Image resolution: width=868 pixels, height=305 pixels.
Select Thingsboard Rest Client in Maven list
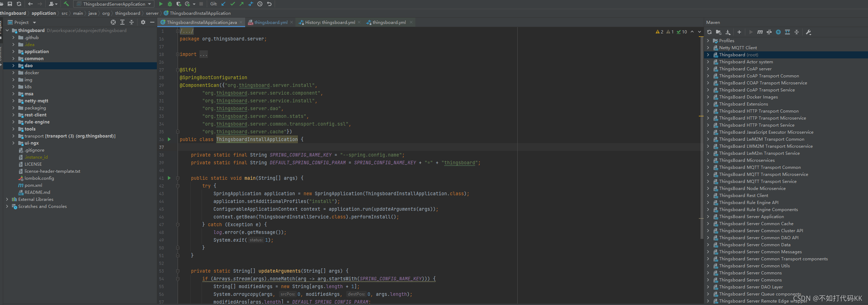(x=743, y=195)
